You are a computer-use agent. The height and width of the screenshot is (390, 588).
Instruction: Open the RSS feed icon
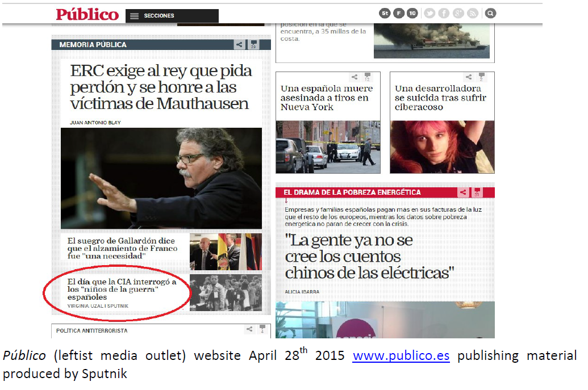click(473, 14)
